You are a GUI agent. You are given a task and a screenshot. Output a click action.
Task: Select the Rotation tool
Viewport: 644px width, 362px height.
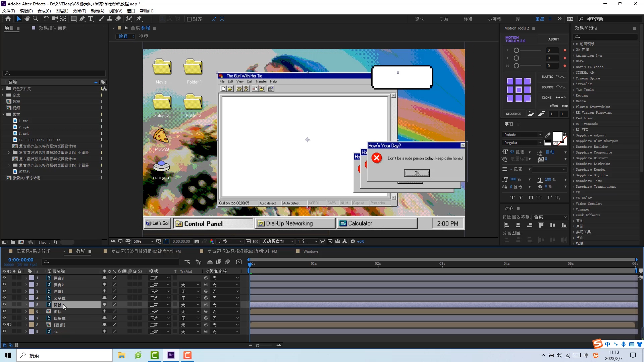[46, 19]
